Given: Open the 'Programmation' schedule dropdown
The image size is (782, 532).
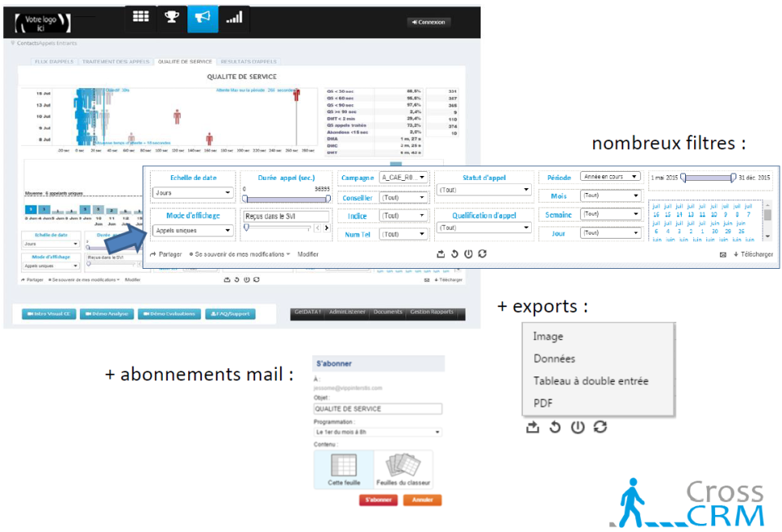Looking at the screenshot, I should (x=377, y=432).
